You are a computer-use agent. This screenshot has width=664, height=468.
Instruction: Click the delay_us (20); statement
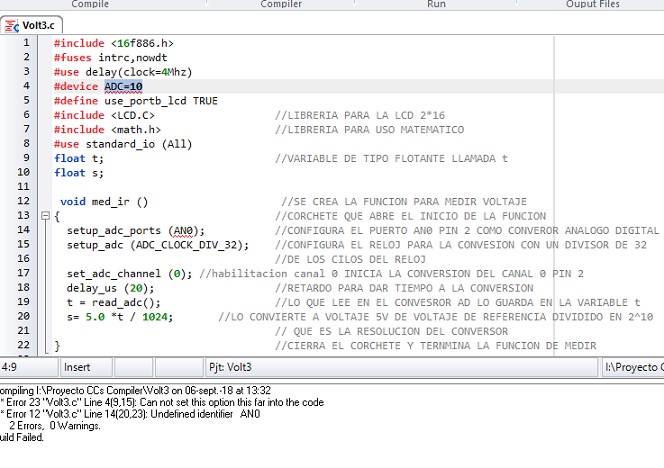[x=110, y=288]
